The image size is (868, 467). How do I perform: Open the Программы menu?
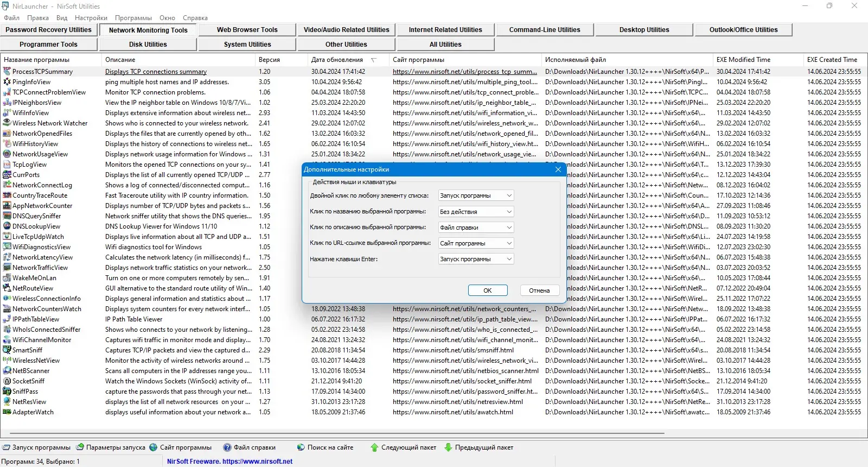tap(133, 18)
